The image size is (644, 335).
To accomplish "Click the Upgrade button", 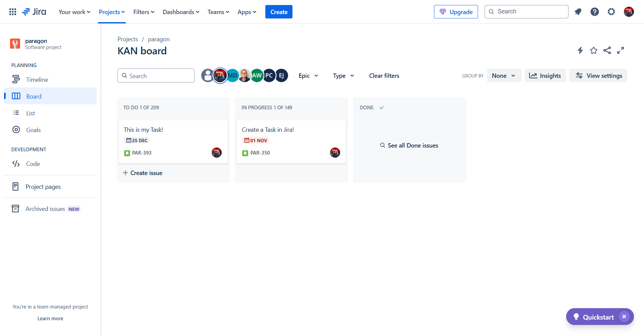I will (x=456, y=12).
